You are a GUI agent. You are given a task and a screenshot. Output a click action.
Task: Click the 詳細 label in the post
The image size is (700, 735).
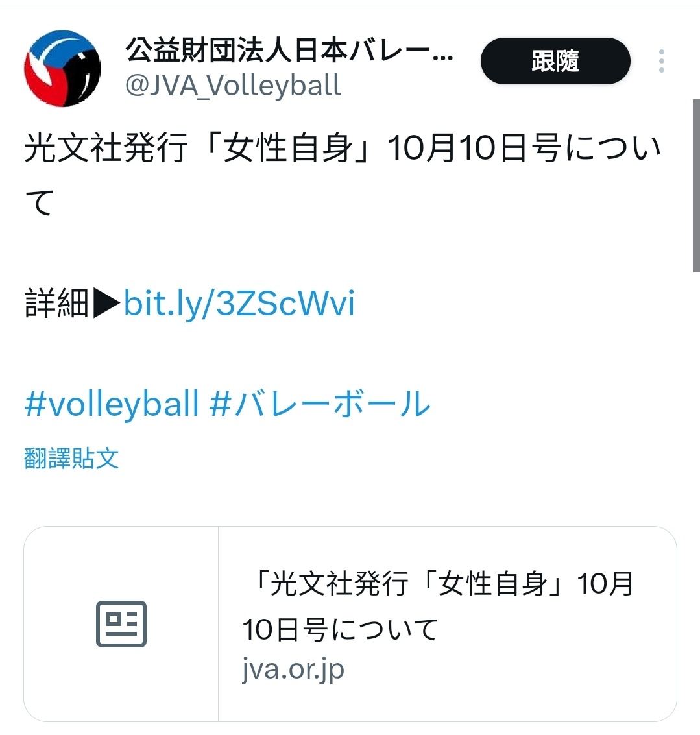[x=56, y=304]
